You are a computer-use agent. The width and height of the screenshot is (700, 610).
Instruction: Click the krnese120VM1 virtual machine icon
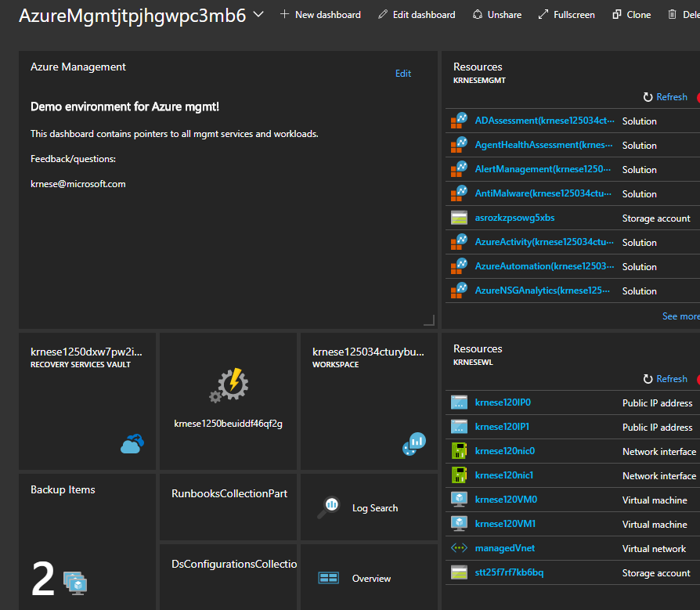(x=459, y=523)
